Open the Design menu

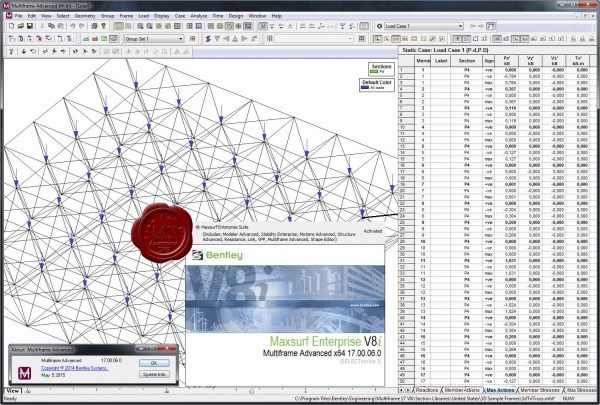tap(236, 16)
